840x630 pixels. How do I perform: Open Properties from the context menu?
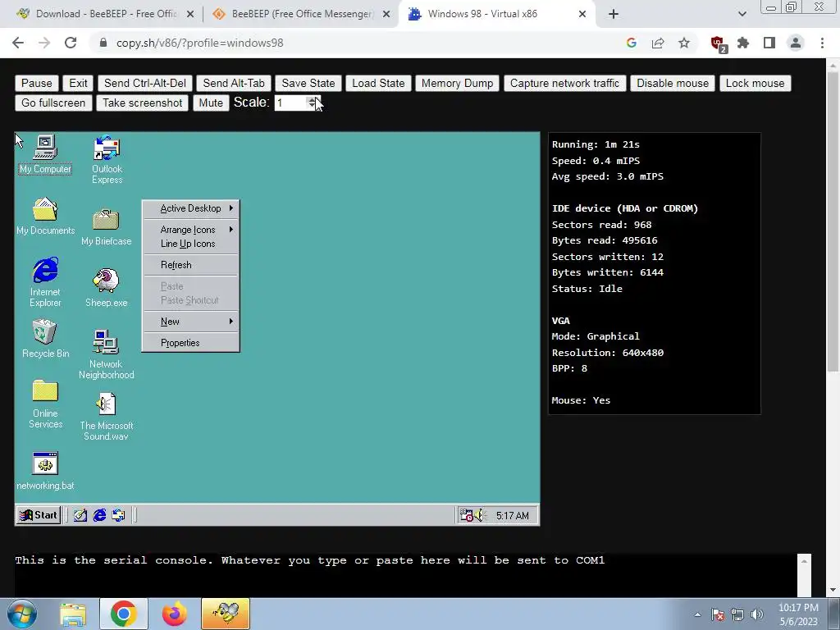[190, 343]
